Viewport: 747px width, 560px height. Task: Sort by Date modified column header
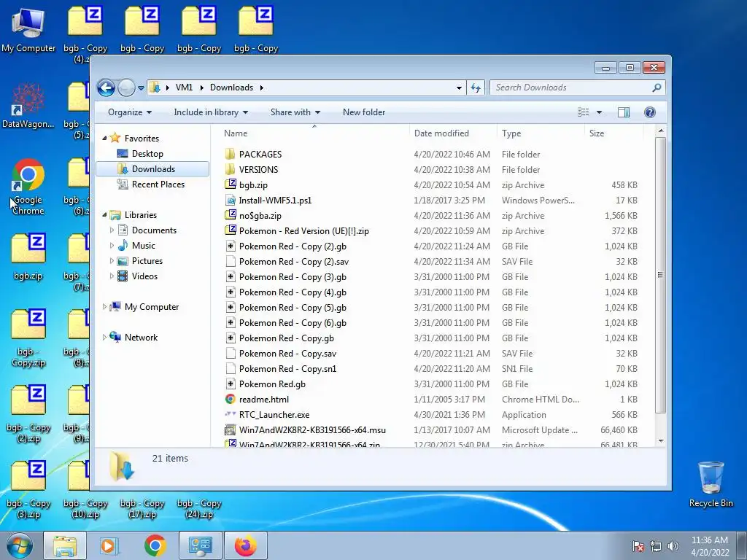pos(452,133)
